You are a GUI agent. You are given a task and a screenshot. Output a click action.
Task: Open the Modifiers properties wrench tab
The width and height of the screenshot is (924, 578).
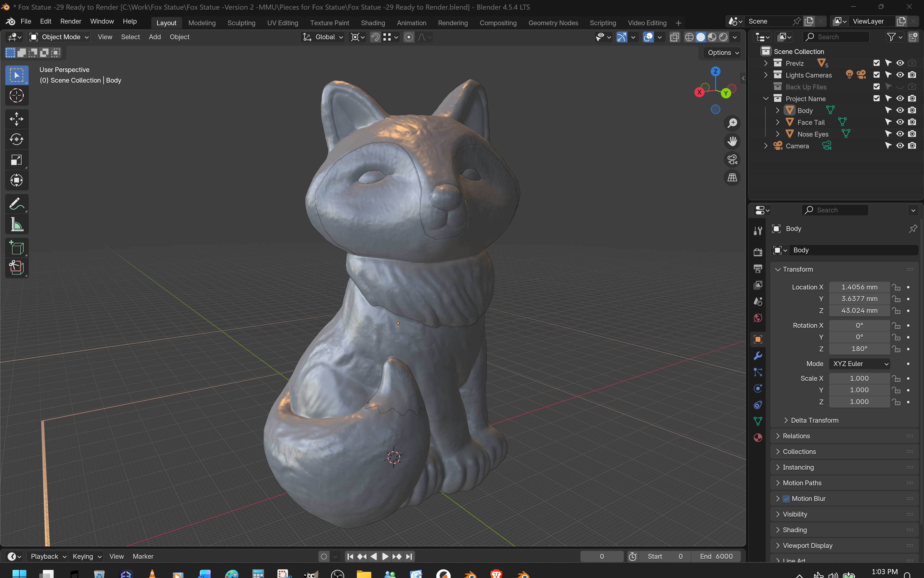click(x=757, y=356)
